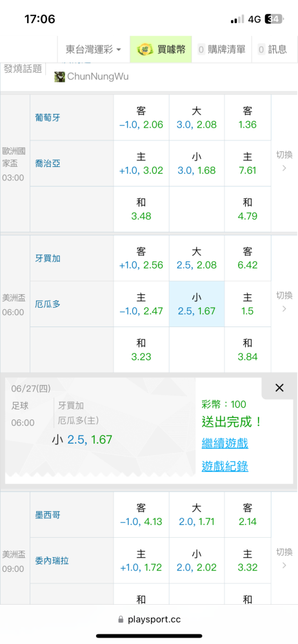298x644 pixels.
Task: Select 墨西哥 客 2.14 moneyline option
Action: [x=248, y=515]
